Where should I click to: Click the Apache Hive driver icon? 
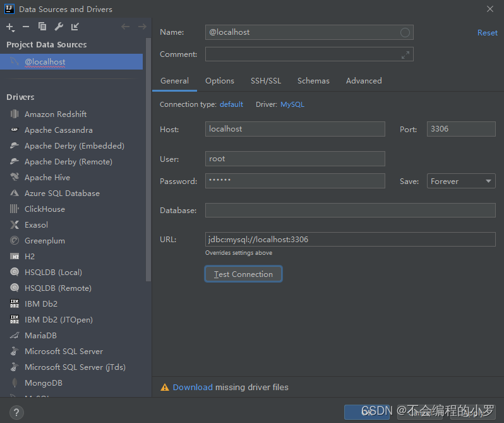click(14, 177)
